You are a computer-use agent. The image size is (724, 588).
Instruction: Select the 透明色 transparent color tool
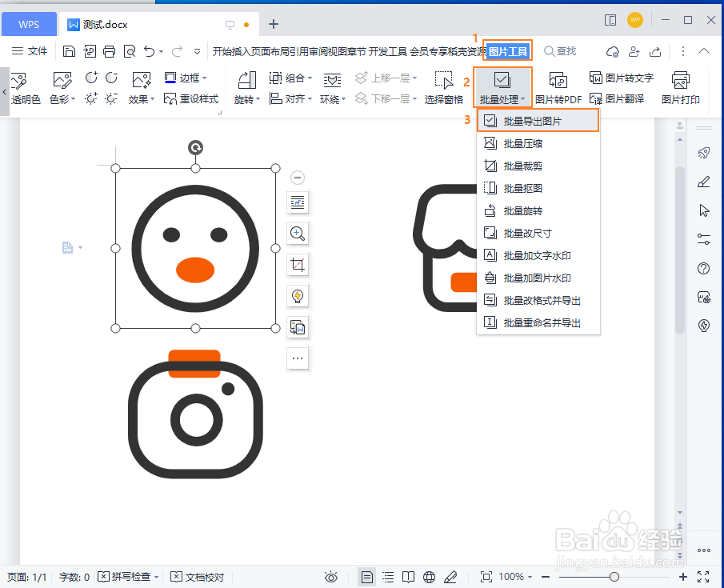[26, 88]
